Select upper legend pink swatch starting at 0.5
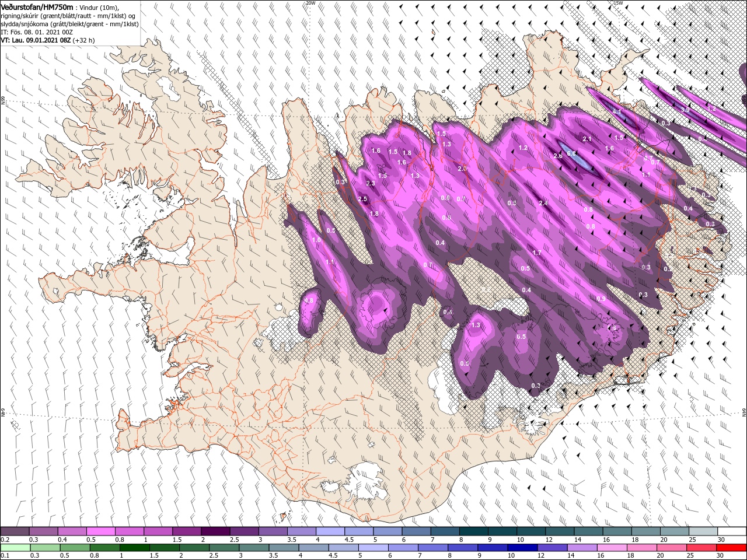Screen dimensions: 747x560 (x=100, y=531)
